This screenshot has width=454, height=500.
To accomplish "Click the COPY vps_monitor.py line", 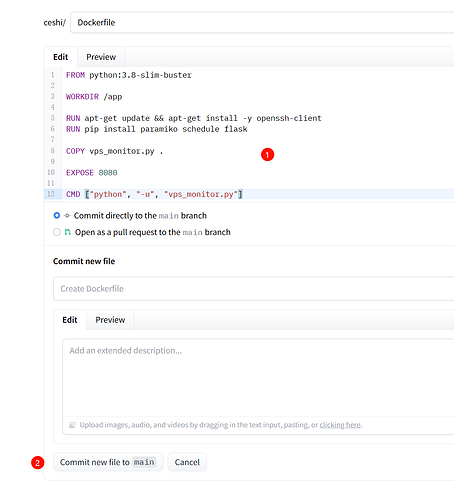I will [115, 151].
